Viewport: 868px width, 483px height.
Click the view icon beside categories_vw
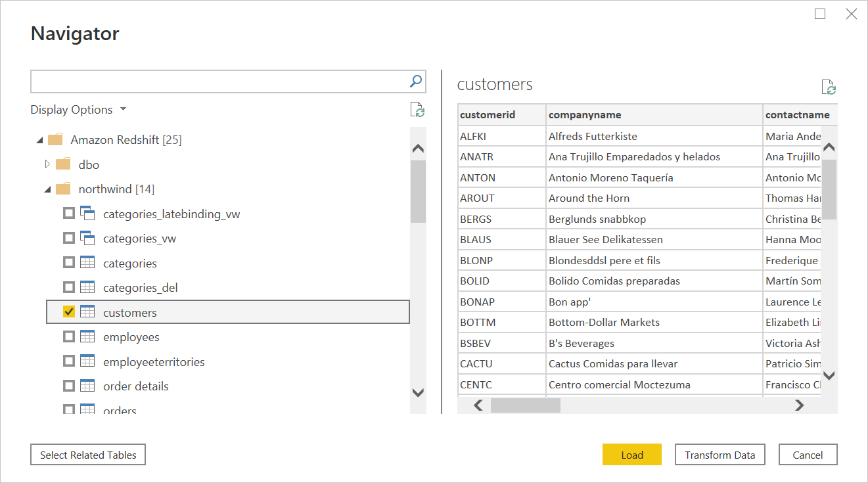(87, 238)
